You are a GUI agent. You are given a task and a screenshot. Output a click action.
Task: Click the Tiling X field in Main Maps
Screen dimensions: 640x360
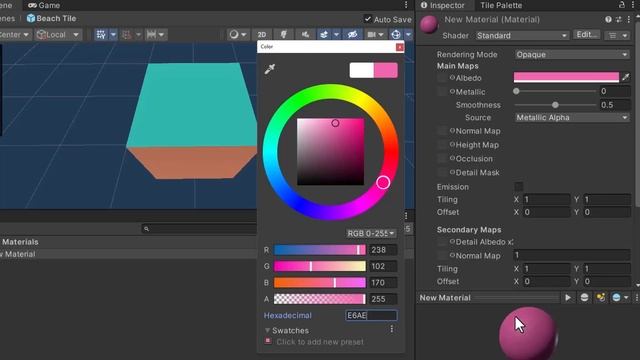click(x=547, y=200)
